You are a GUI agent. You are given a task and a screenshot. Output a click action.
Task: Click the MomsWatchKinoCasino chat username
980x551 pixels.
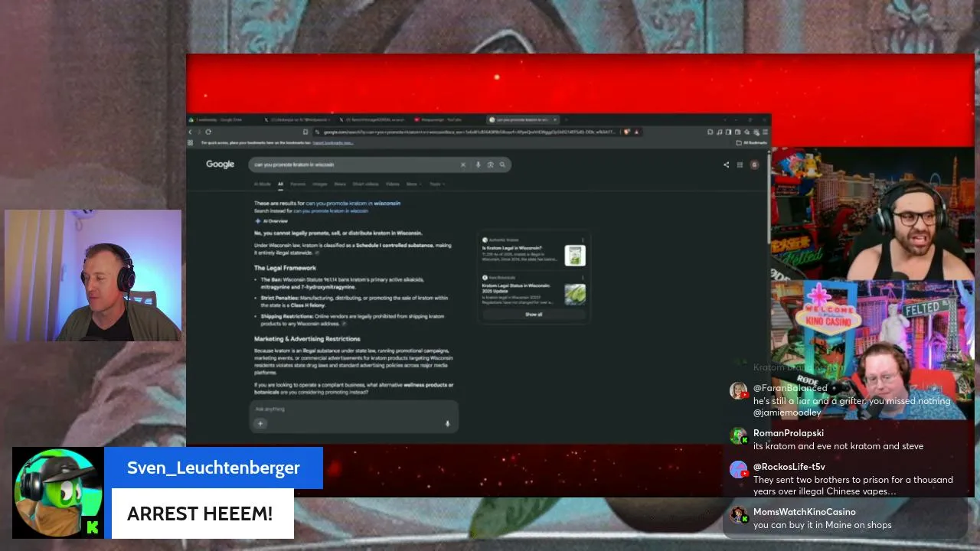(x=805, y=512)
